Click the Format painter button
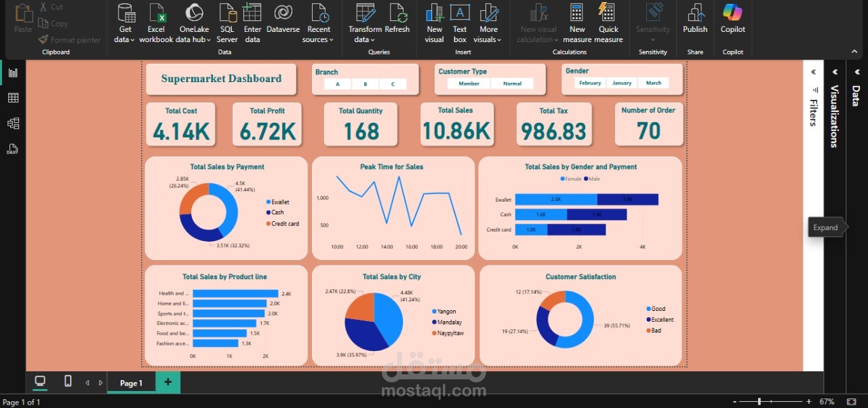The height and width of the screenshot is (408, 868). [x=69, y=40]
